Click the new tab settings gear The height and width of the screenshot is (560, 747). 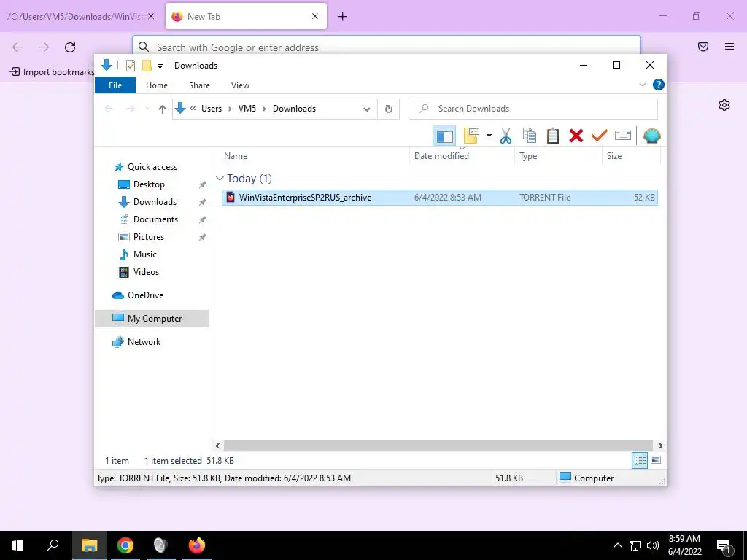724,105
